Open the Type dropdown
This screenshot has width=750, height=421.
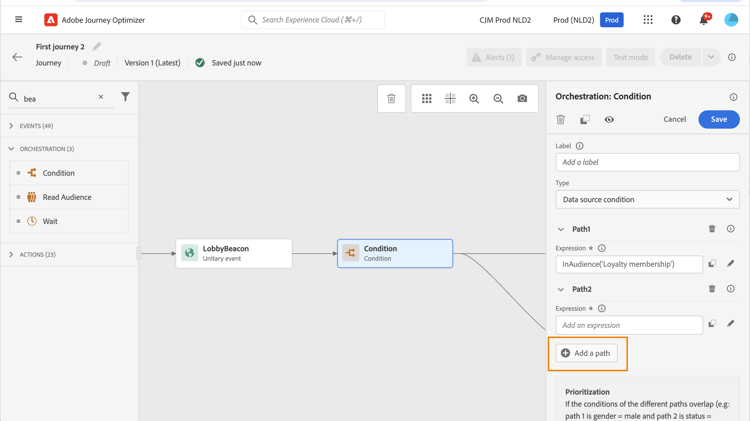click(647, 199)
